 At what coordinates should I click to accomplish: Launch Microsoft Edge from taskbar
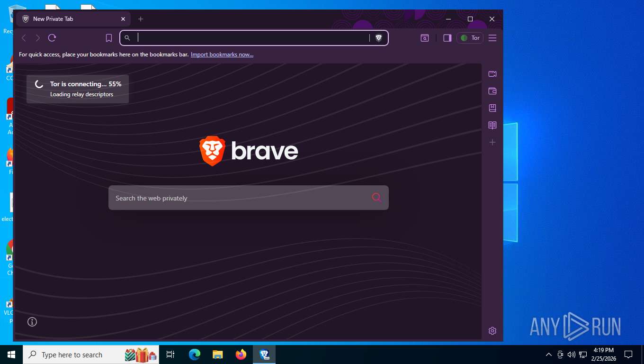[x=194, y=355]
